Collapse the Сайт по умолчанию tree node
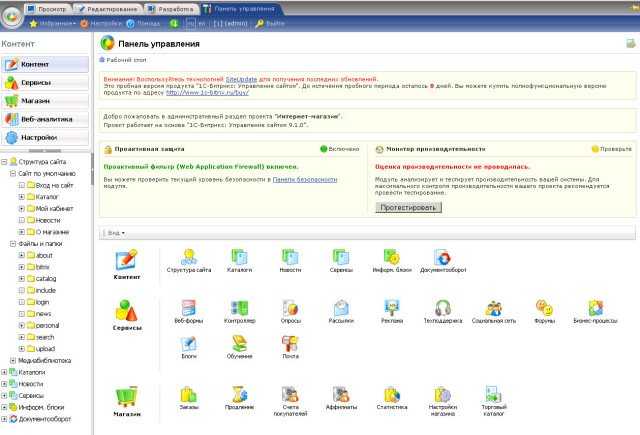Screen dimensions: 640x435 13,173
